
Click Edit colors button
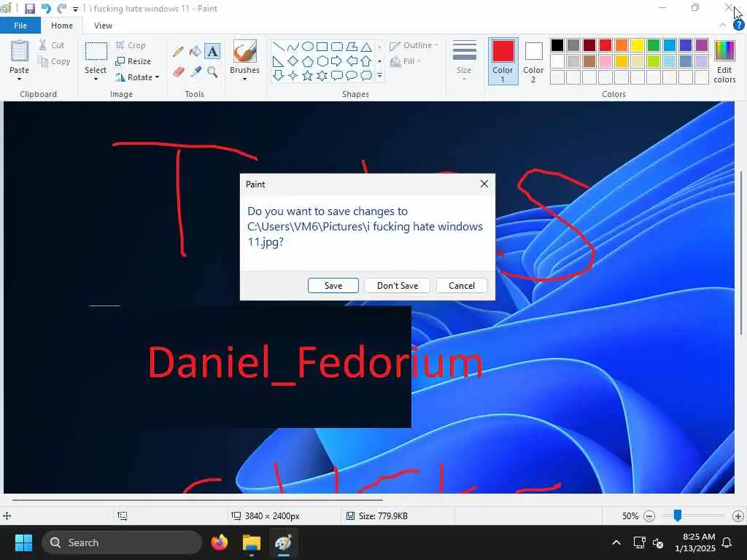724,61
